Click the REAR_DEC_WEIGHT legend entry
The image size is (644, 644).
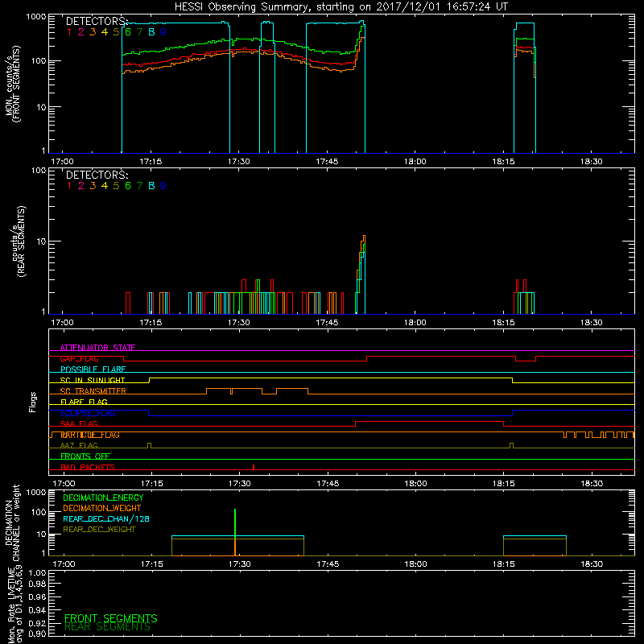(99, 530)
